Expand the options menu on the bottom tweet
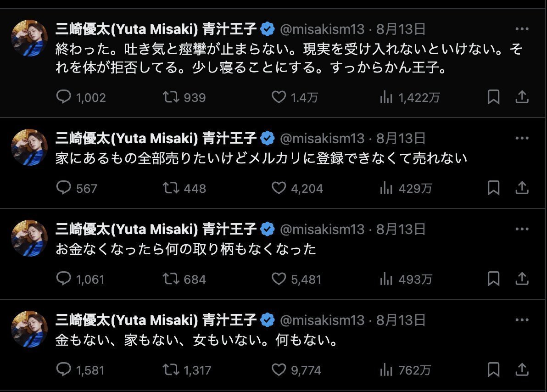This screenshot has height=392, width=547. (x=522, y=320)
